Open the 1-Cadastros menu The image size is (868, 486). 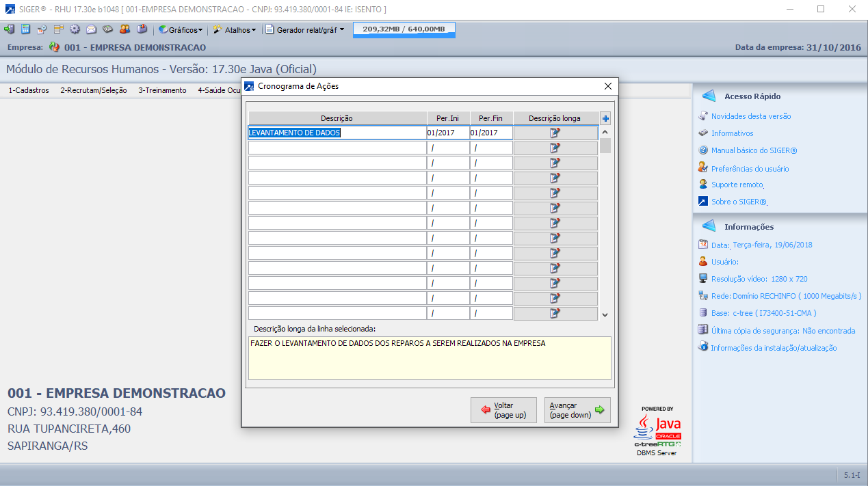click(x=29, y=90)
